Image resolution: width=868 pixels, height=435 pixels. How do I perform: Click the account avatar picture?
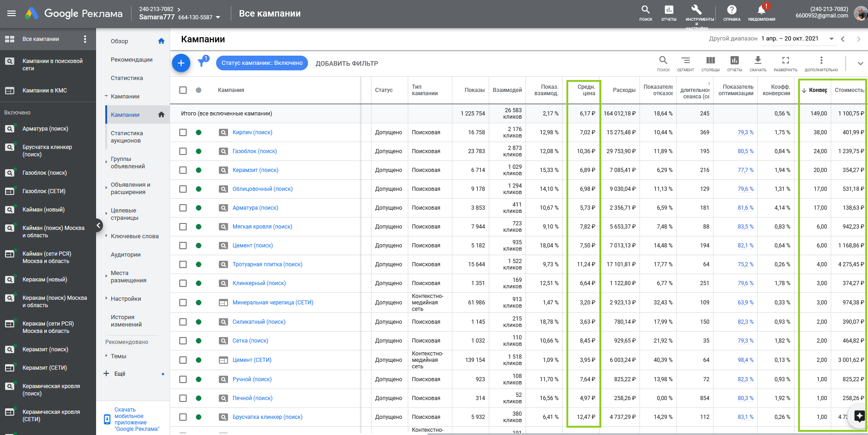tap(860, 13)
